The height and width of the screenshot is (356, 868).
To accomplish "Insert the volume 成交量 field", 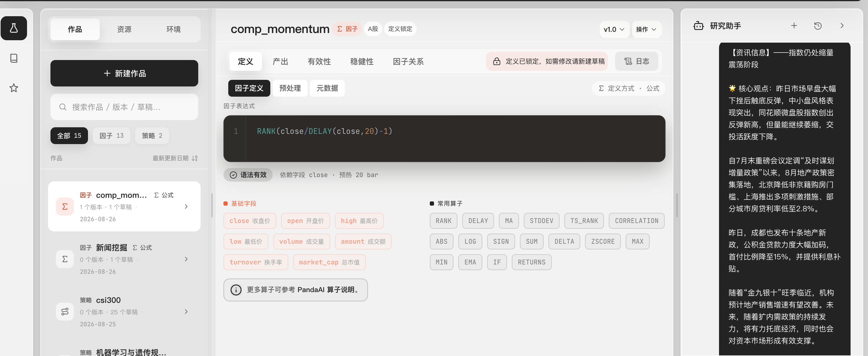I will (x=301, y=242).
